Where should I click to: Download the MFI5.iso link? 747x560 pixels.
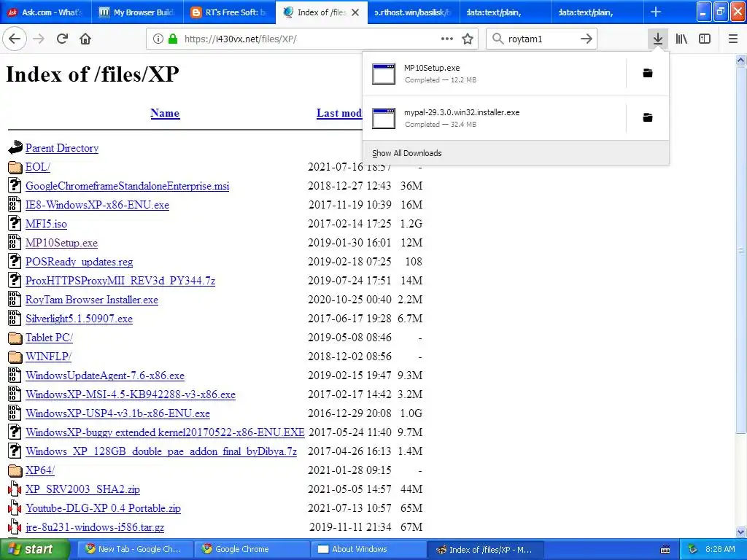pos(46,224)
